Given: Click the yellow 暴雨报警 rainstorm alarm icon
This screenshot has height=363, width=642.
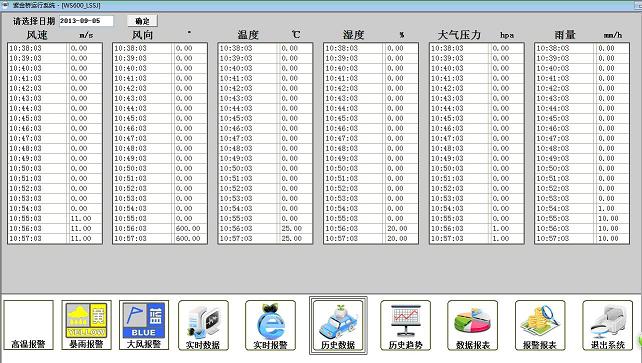Looking at the screenshot, I should [86, 325].
